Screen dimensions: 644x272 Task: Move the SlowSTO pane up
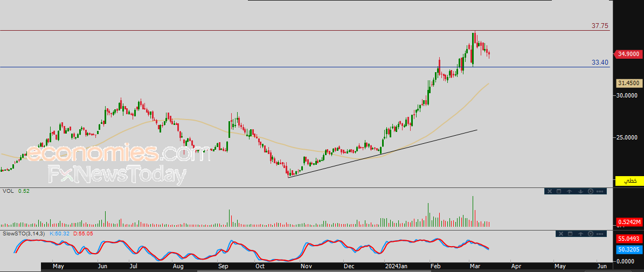pyautogui.click(x=581, y=234)
